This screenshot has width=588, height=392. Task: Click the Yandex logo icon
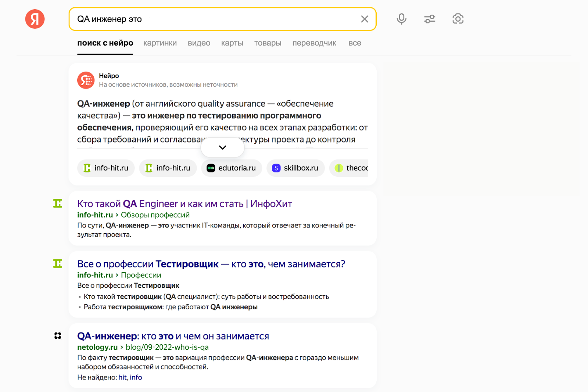35,19
